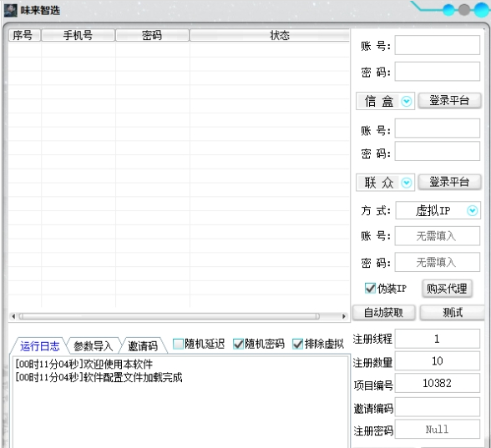The height and width of the screenshot is (448, 491).
Task: Click the first 登录平台 button beside 信盒
Action: click(449, 101)
